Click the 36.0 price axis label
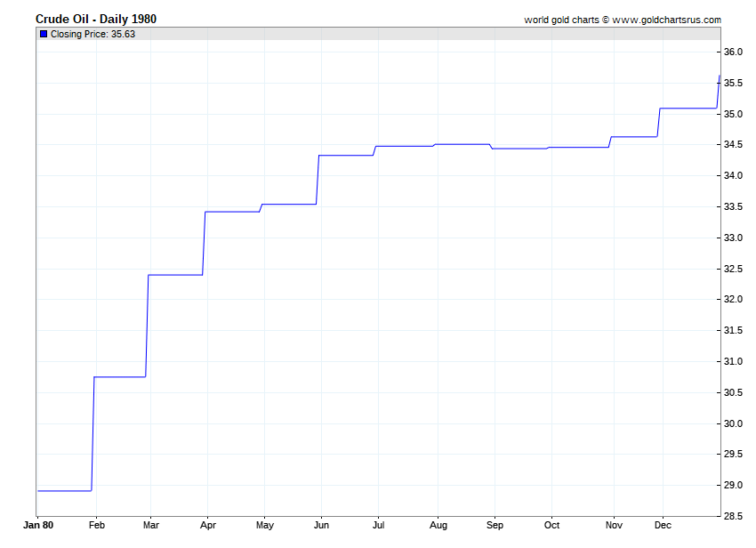Image resolution: width=756 pixels, height=548 pixels. click(732, 52)
